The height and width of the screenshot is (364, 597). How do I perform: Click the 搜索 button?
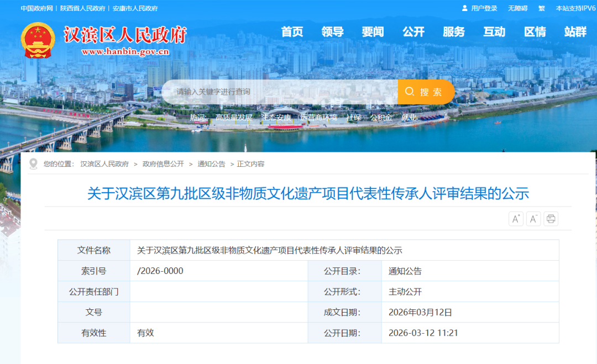coord(426,92)
